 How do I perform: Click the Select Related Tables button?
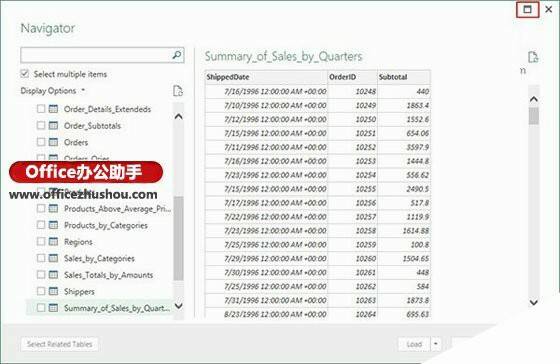tap(60, 344)
